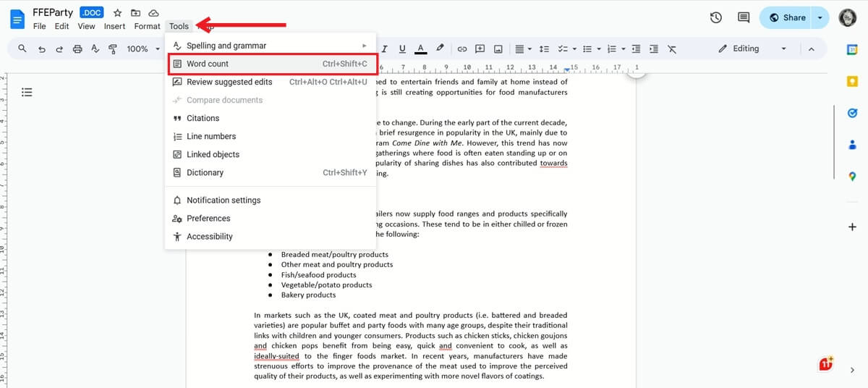Open Accessibility settings entry

pyautogui.click(x=271, y=236)
